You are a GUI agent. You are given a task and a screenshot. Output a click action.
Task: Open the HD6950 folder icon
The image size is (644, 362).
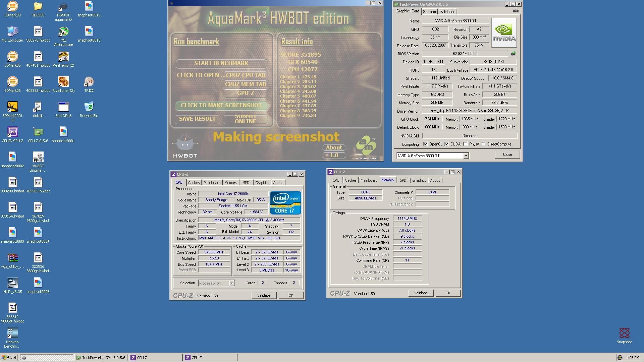[38, 9]
